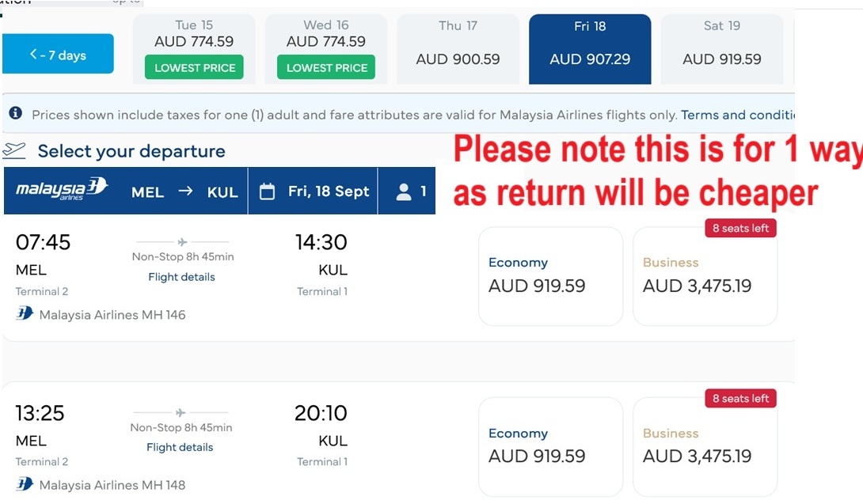The image size is (863, 504).
Task: Click the info icon beside price notice
Action: [x=15, y=114]
